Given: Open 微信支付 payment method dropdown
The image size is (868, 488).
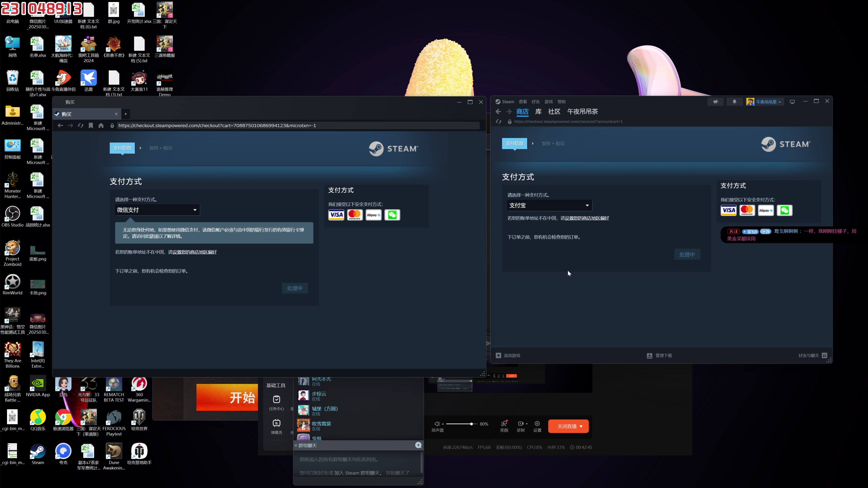Looking at the screenshot, I should click(157, 210).
